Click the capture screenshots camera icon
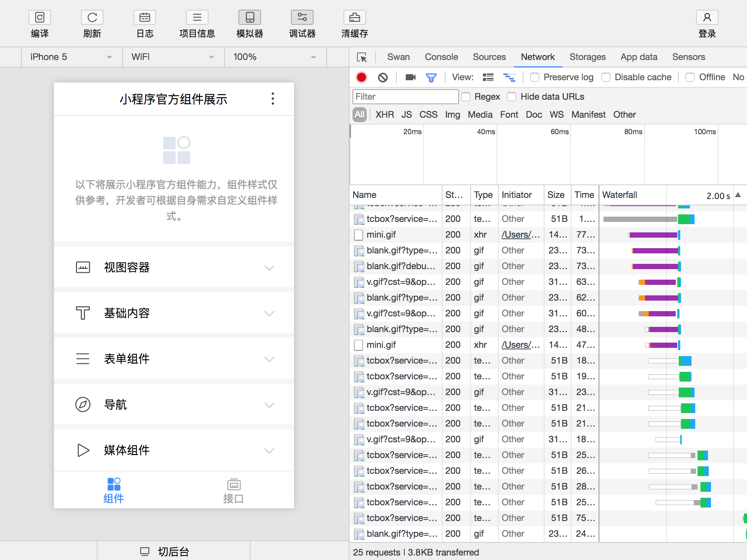The height and width of the screenshot is (560, 747). 411,77
